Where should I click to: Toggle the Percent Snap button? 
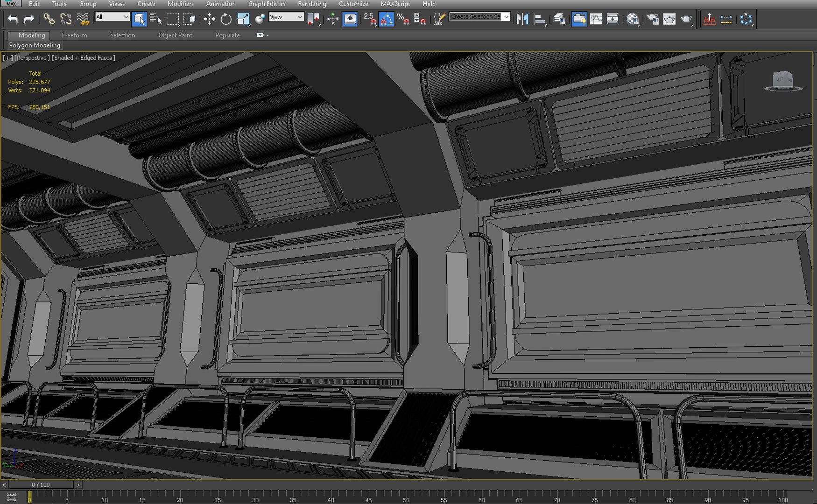(x=403, y=19)
